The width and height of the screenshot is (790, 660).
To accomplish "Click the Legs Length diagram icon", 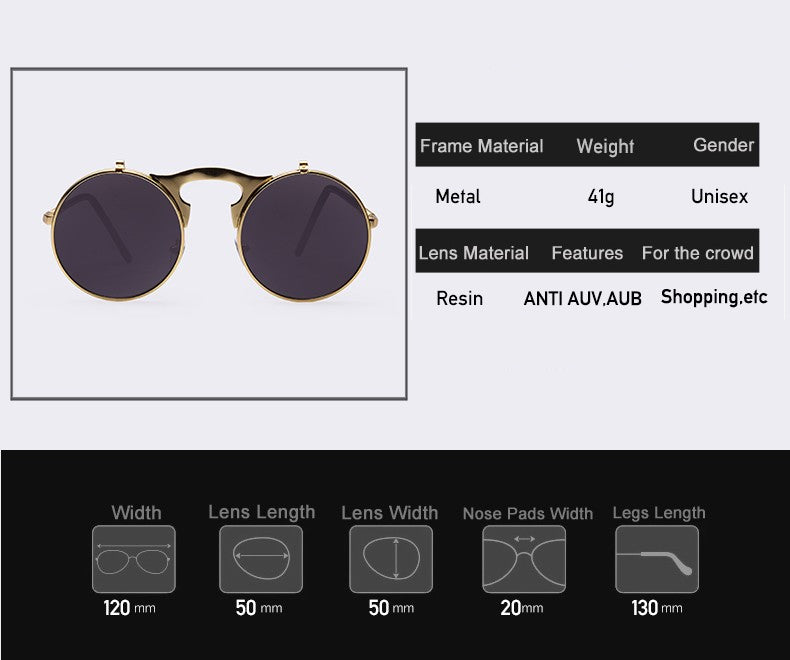I will pyautogui.click(x=657, y=559).
